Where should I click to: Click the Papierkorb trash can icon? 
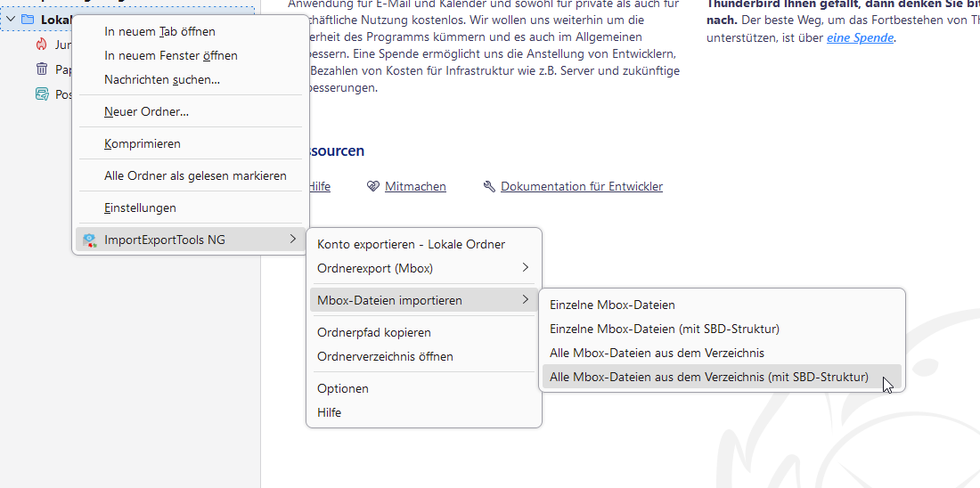tap(41, 69)
